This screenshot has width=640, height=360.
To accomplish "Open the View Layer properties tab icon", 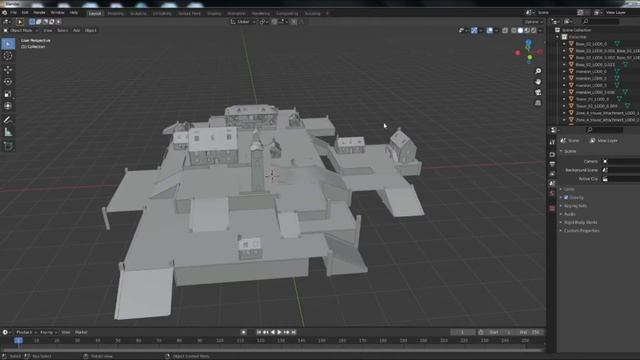I will (x=552, y=174).
